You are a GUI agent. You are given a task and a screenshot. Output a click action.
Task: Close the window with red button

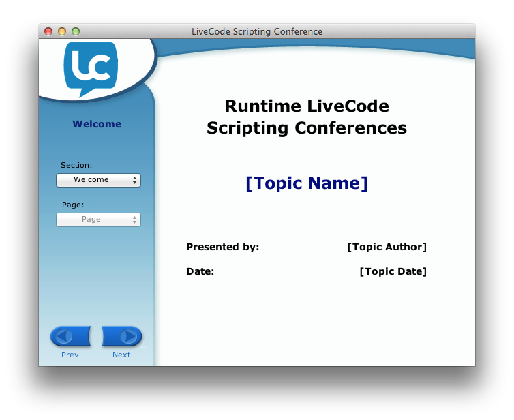tap(48, 31)
